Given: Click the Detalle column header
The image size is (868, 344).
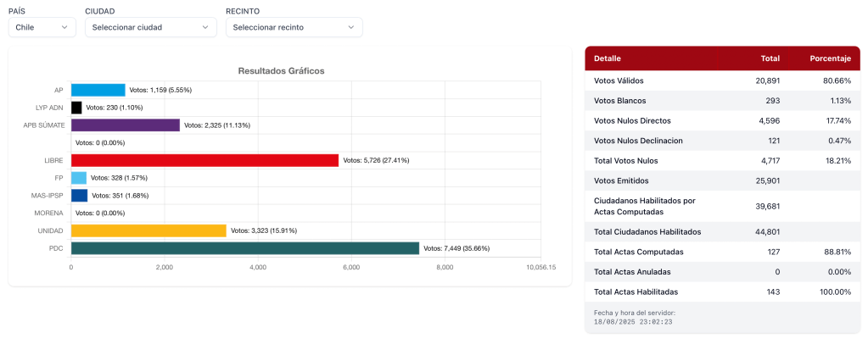Looking at the screenshot, I should pos(608,58).
